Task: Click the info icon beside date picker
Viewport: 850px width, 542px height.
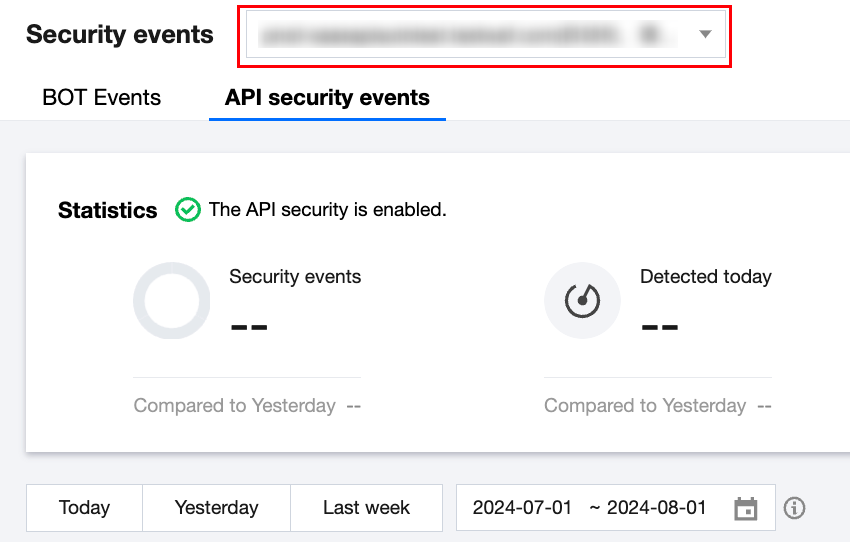Action: 795,508
